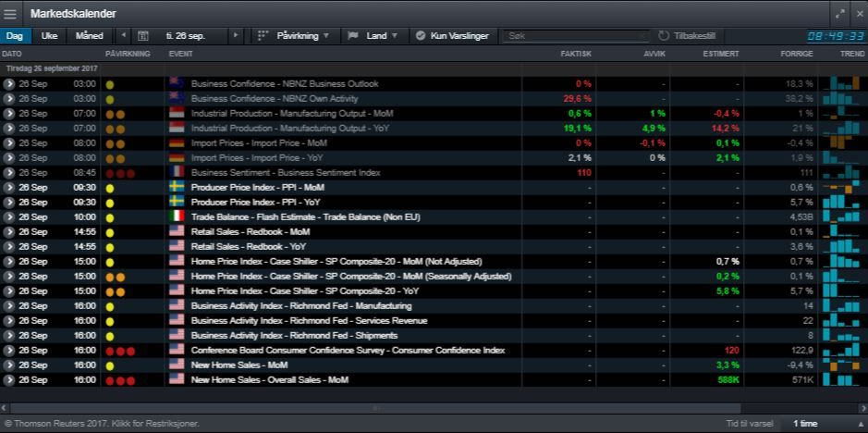Click Italian flag on Trade Balance row
868x433 pixels.
(x=177, y=216)
